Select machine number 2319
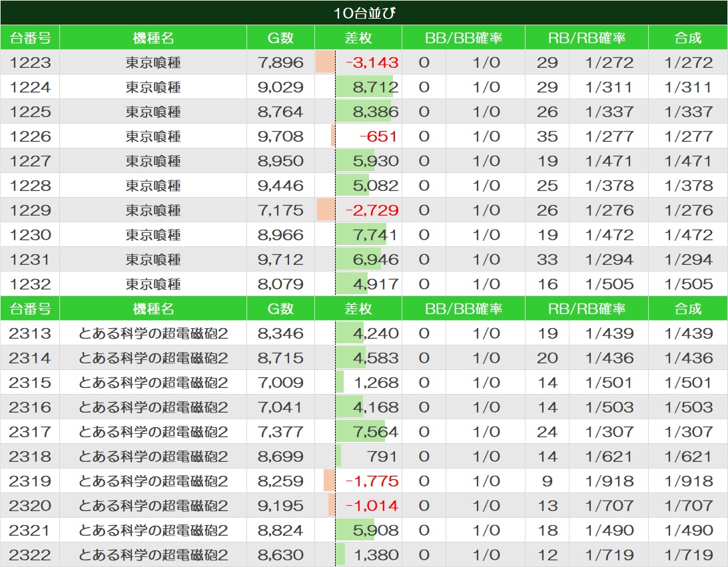 tap(30, 480)
